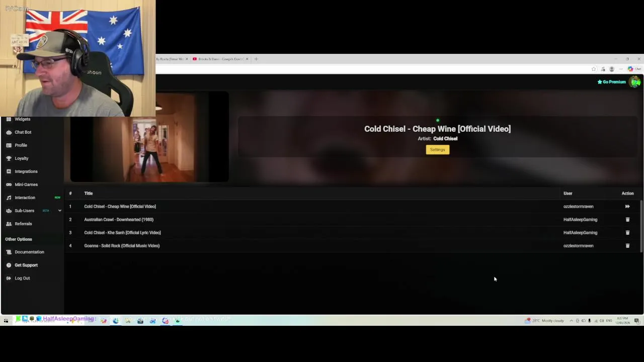This screenshot has width=644, height=362.
Task: Click the Interaction music note icon
Action: [9, 198]
